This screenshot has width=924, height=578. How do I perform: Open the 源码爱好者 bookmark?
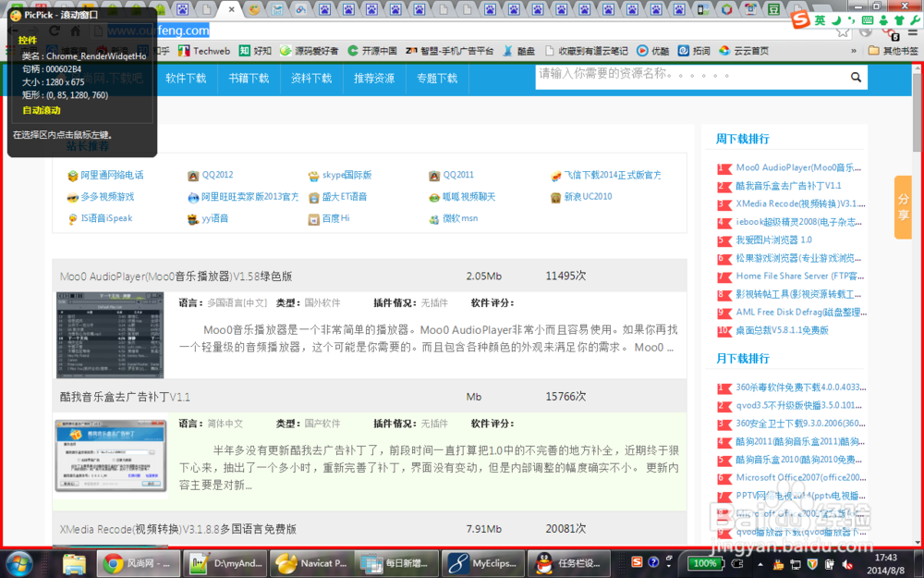(309, 51)
